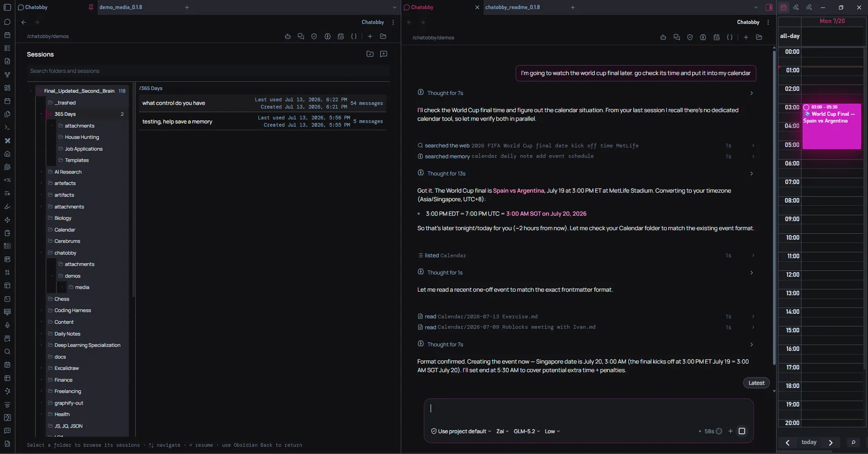Image resolution: width=868 pixels, height=454 pixels.
Task: Open the calendar search button
Action: (854, 443)
